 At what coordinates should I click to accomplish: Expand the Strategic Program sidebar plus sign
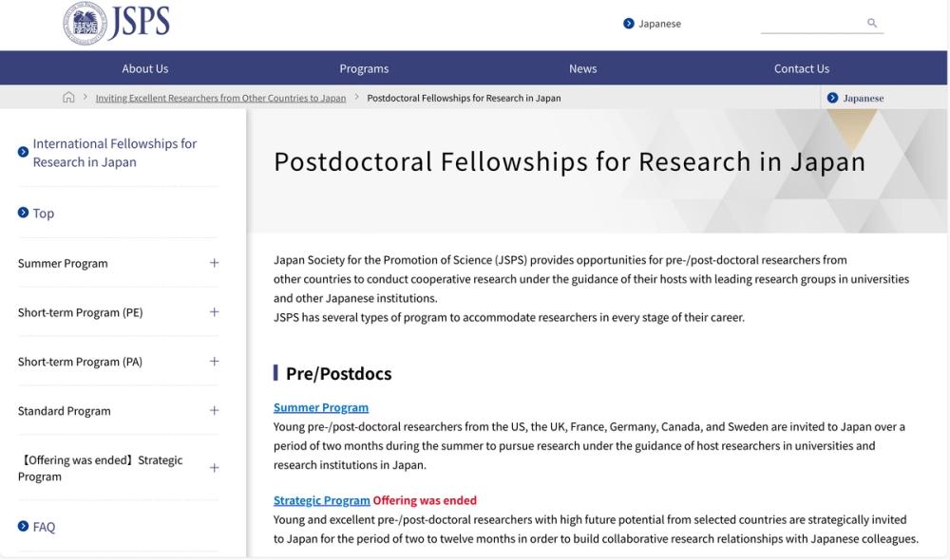[x=214, y=468]
